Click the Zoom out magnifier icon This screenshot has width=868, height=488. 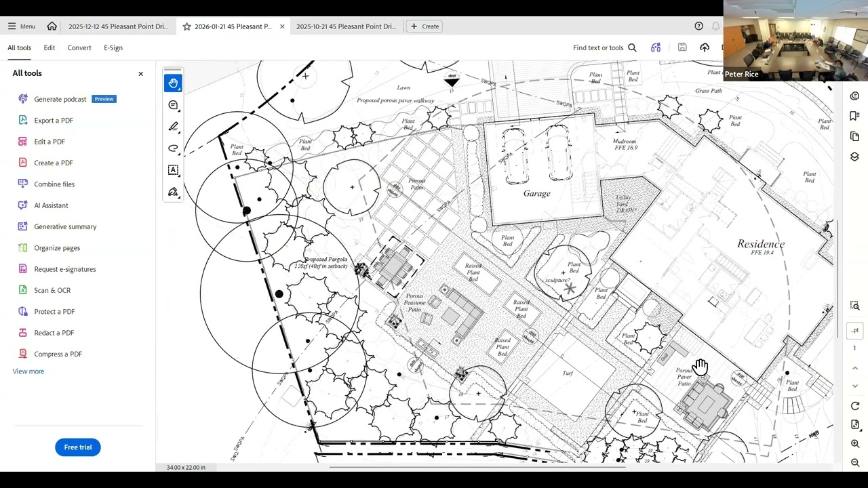854,463
